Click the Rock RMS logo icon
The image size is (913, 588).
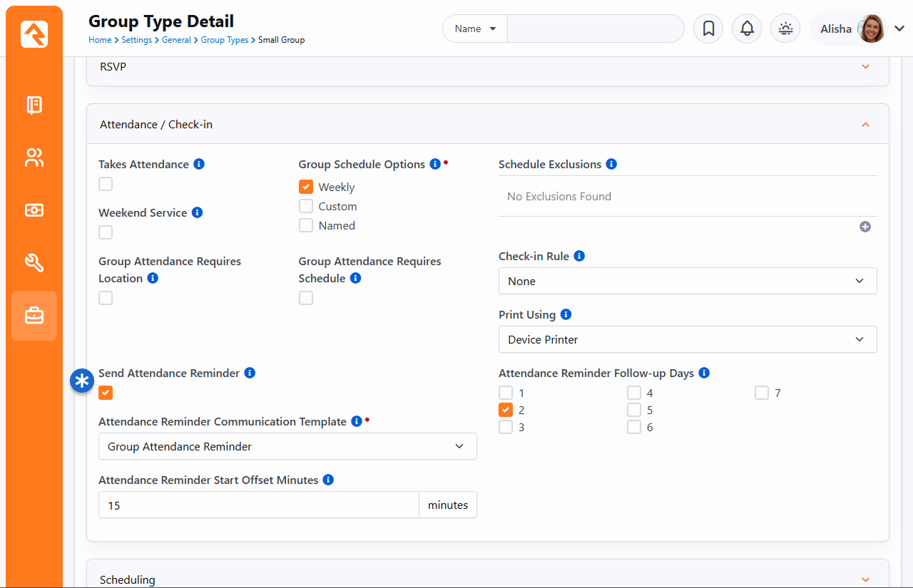[34, 34]
